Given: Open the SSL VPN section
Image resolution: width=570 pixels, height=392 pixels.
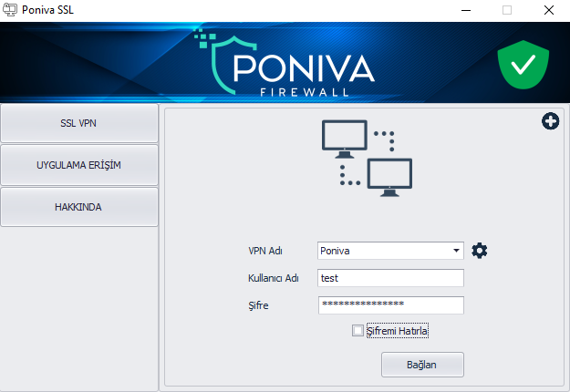Looking at the screenshot, I should [79, 123].
